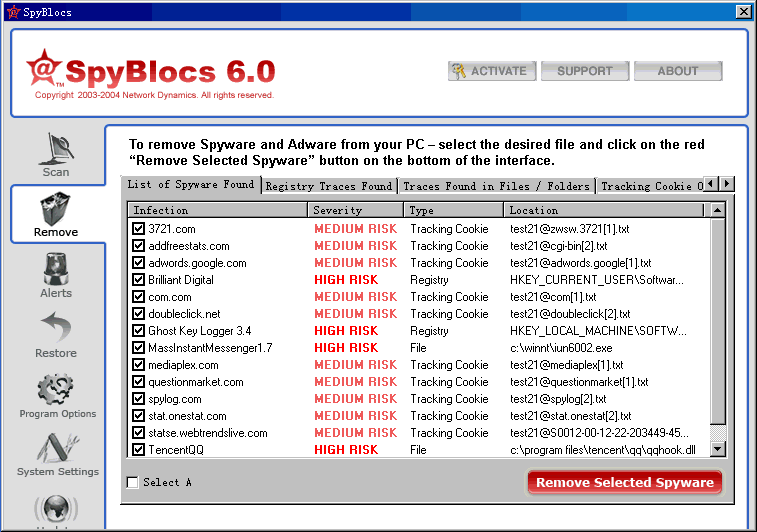
Task: Uncheck the stat.onestat.com entry
Action: tap(139, 416)
